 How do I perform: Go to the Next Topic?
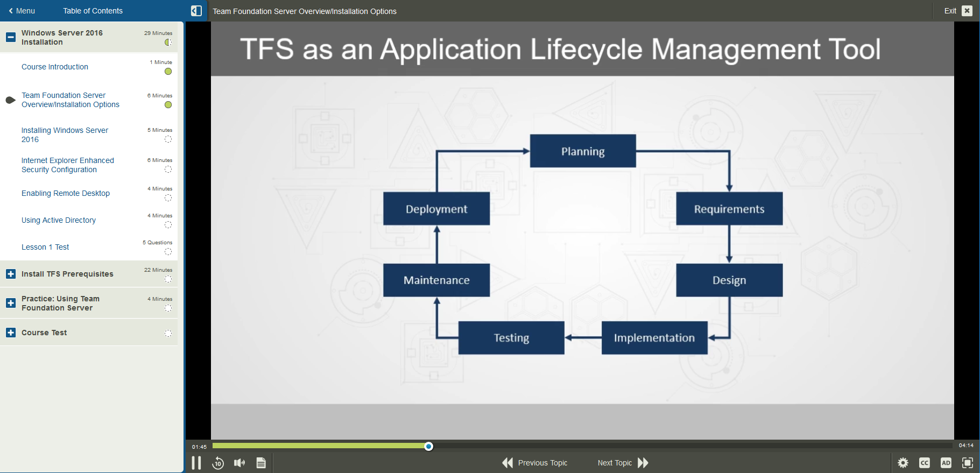(623, 463)
